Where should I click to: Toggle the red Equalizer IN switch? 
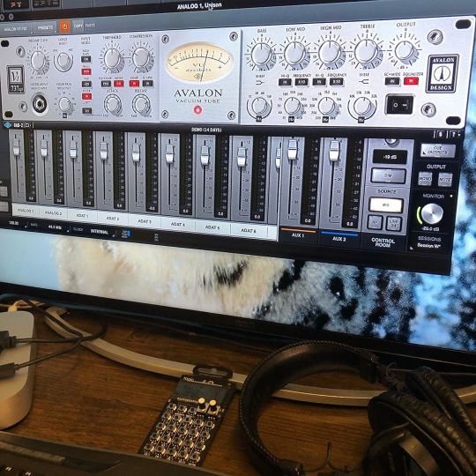[x=411, y=81]
